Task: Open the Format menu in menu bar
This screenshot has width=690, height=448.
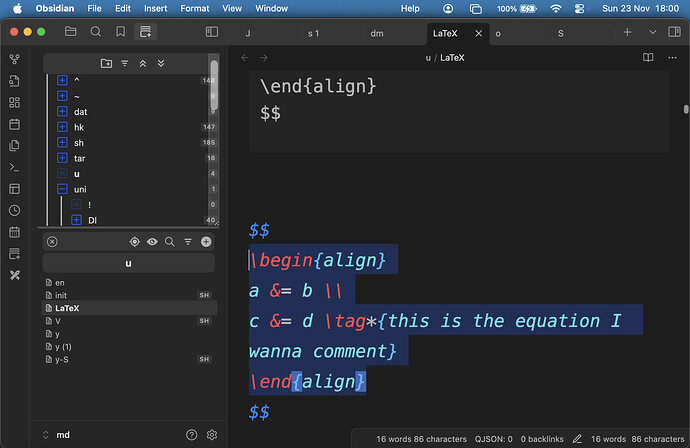Action: [194, 8]
